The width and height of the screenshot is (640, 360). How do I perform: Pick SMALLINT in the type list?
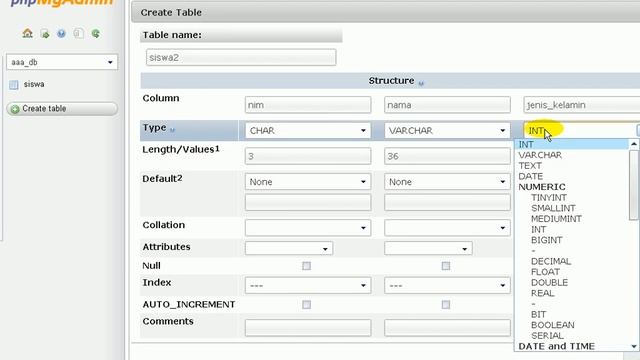[x=553, y=208]
